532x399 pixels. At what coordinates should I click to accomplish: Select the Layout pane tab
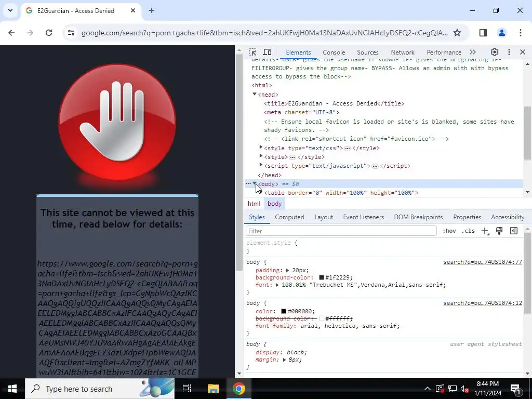(324, 217)
